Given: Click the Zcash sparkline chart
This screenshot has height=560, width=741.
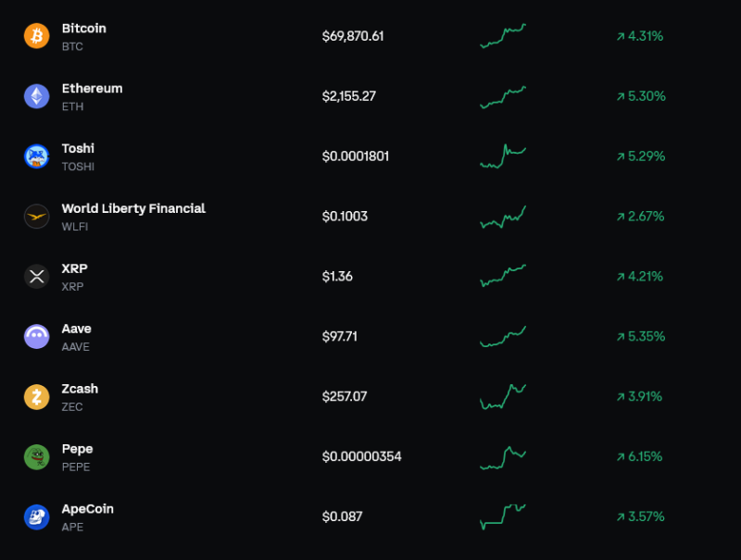Looking at the screenshot, I should (x=503, y=396).
